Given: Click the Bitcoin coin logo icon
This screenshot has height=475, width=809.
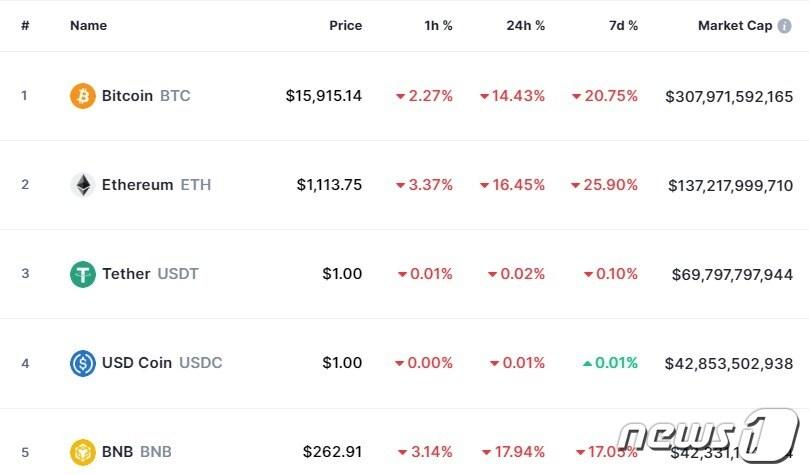Looking at the screenshot, I should click(83, 96).
